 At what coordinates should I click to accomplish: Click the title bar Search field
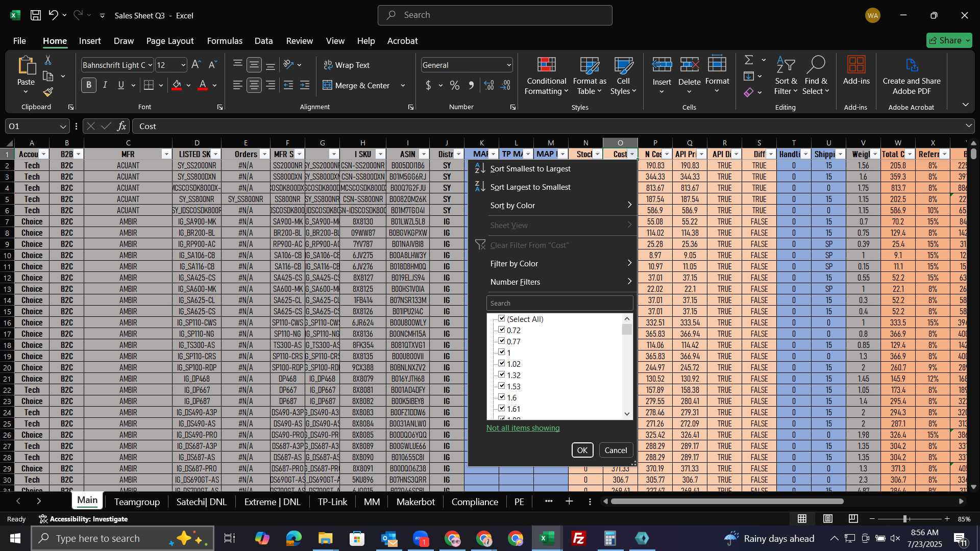[495, 15]
